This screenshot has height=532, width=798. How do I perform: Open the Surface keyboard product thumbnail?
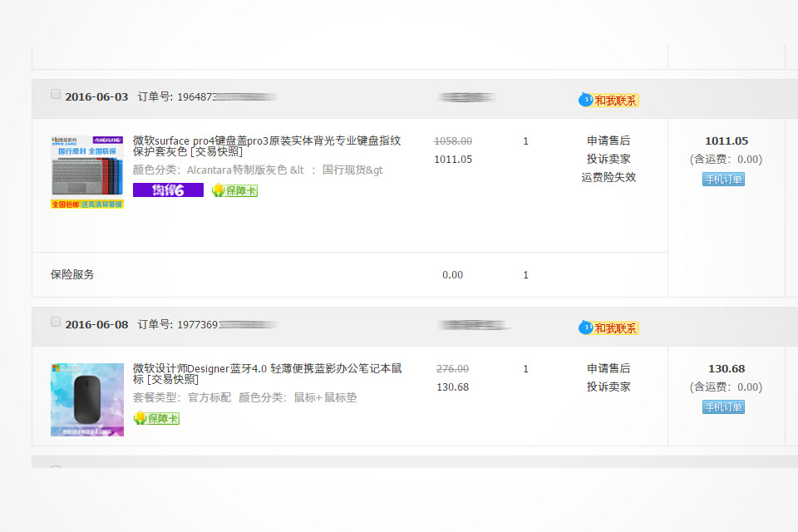(86, 168)
